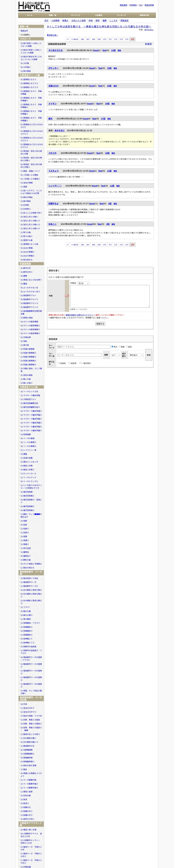Open sidebar chapter (0) 円卓
Screen dimensions: 174x868
[x=24, y=704]
